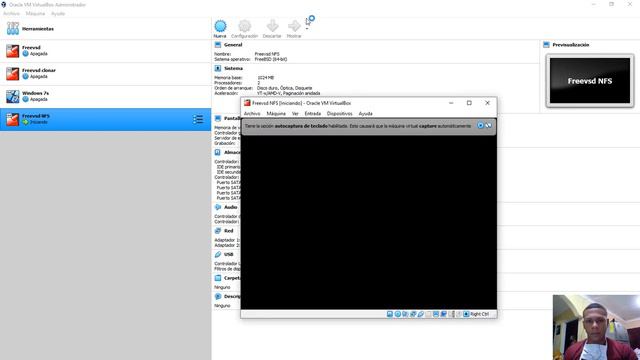
Task: Click the Audio speaker section icon
Action: (218, 207)
